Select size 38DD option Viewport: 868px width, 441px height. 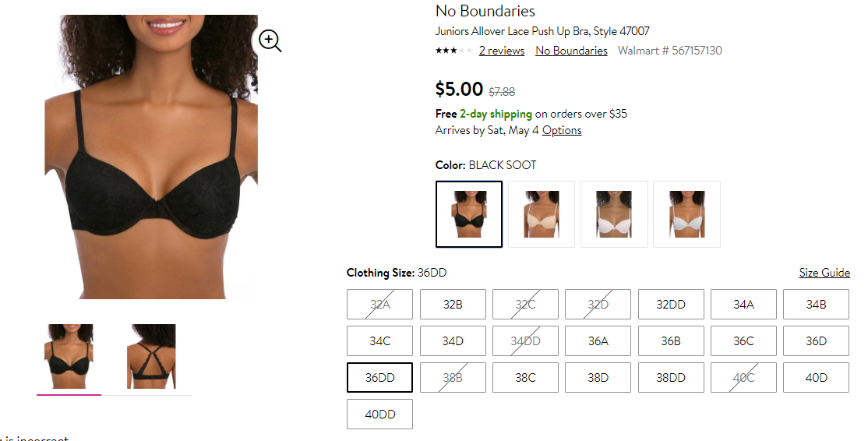click(x=671, y=377)
